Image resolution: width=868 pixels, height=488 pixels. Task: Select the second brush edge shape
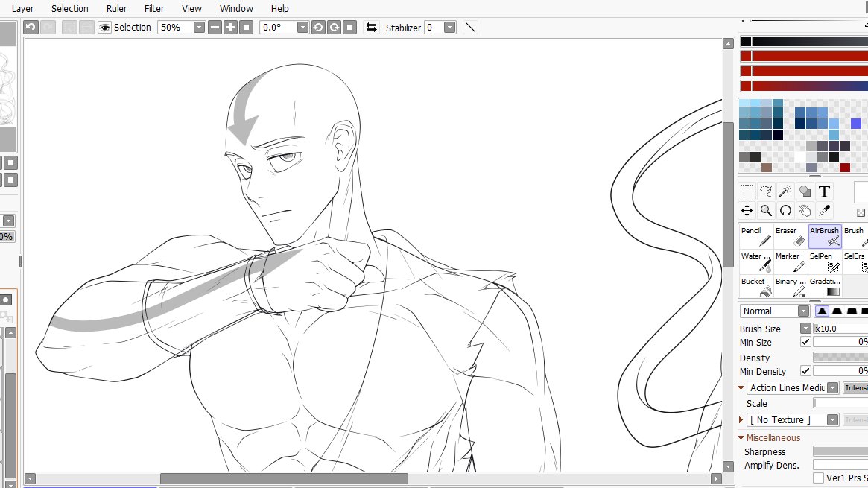(837, 311)
